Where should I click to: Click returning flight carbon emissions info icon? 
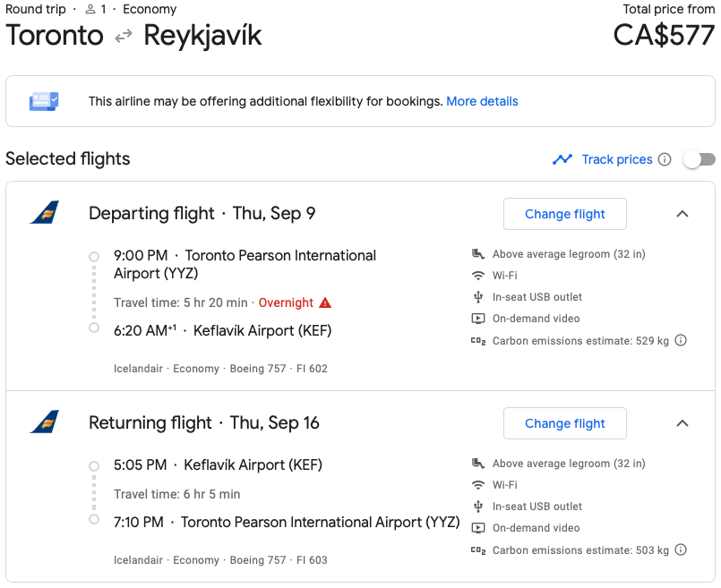[x=681, y=550]
